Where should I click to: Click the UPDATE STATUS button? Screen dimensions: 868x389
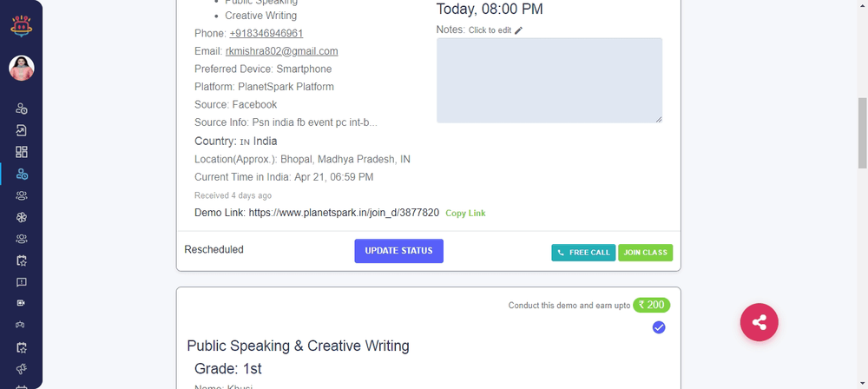point(398,251)
